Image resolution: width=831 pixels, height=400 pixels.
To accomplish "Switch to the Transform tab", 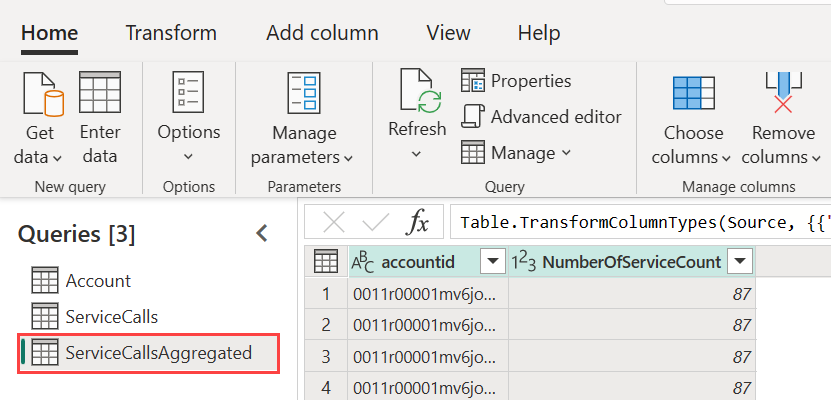I will (171, 33).
